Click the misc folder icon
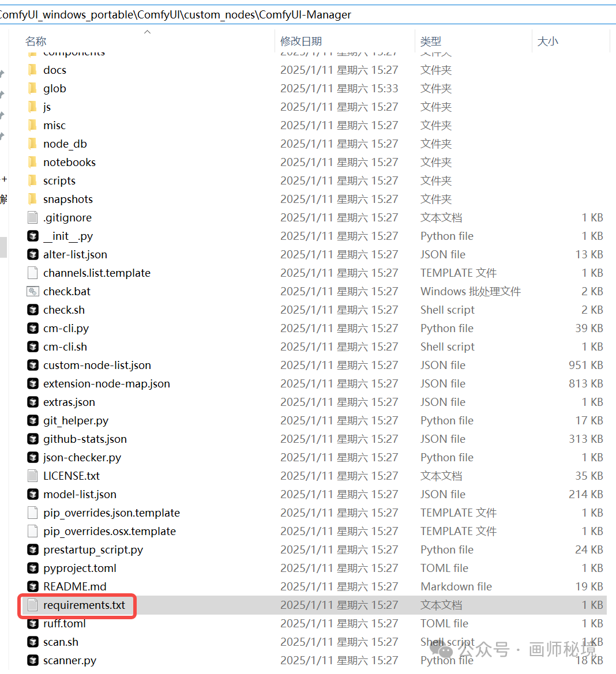 click(x=33, y=125)
